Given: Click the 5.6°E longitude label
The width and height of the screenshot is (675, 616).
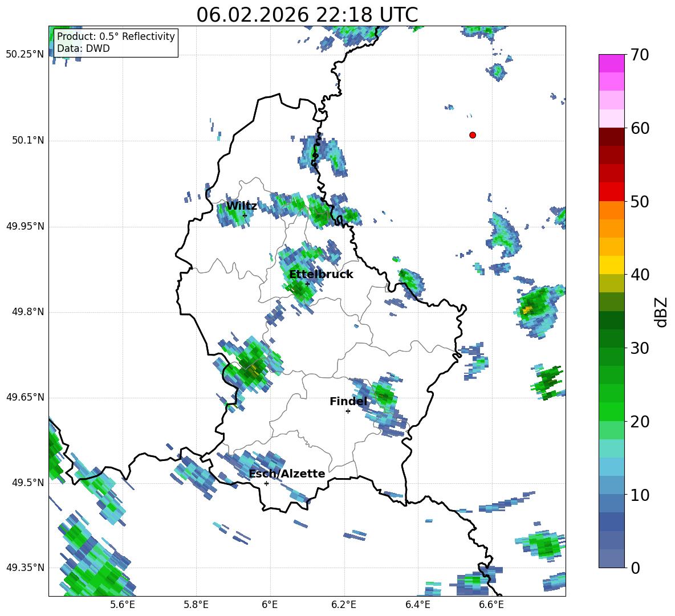Looking at the screenshot, I should (x=123, y=605).
